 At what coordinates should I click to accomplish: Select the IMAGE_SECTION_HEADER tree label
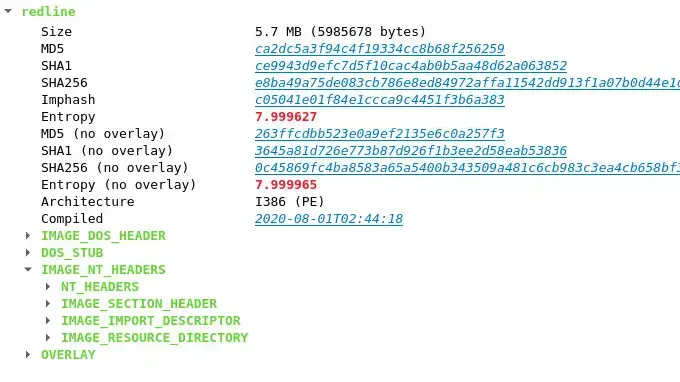(139, 304)
